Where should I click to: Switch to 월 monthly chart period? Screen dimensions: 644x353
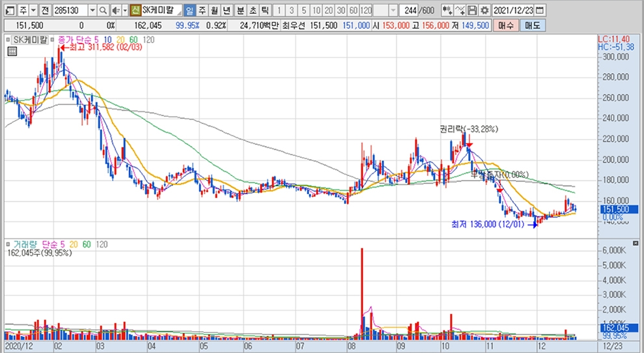[x=215, y=10]
